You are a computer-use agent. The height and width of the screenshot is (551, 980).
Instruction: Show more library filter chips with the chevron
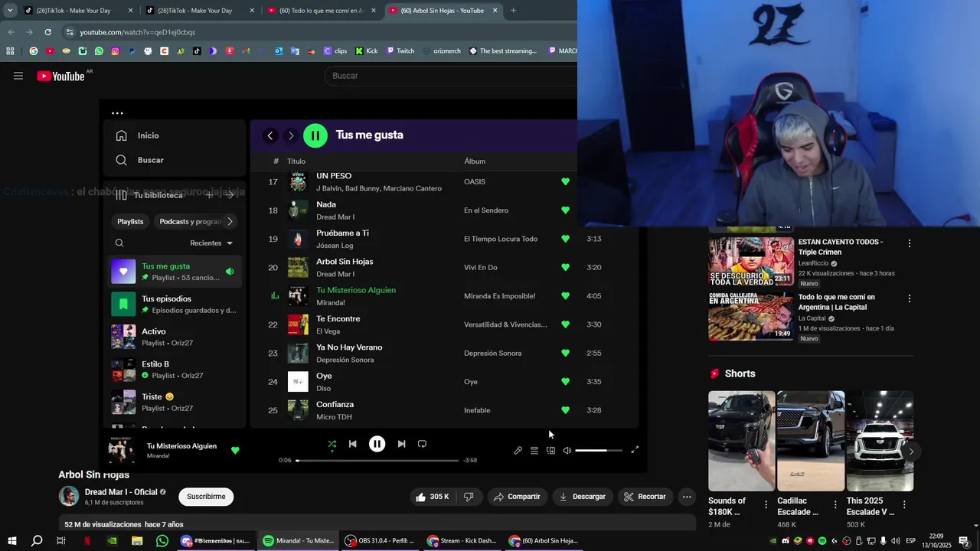tap(230, 222)
